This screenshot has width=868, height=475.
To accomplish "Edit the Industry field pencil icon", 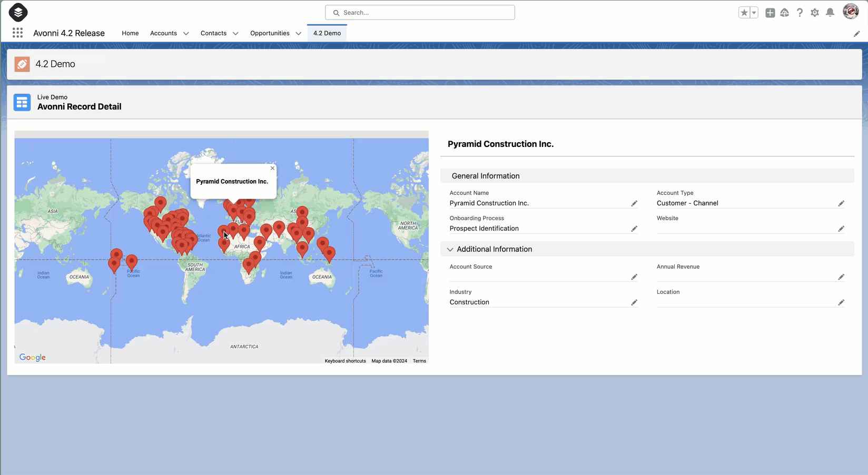I will pyautogui.click(x=634, y=302).
